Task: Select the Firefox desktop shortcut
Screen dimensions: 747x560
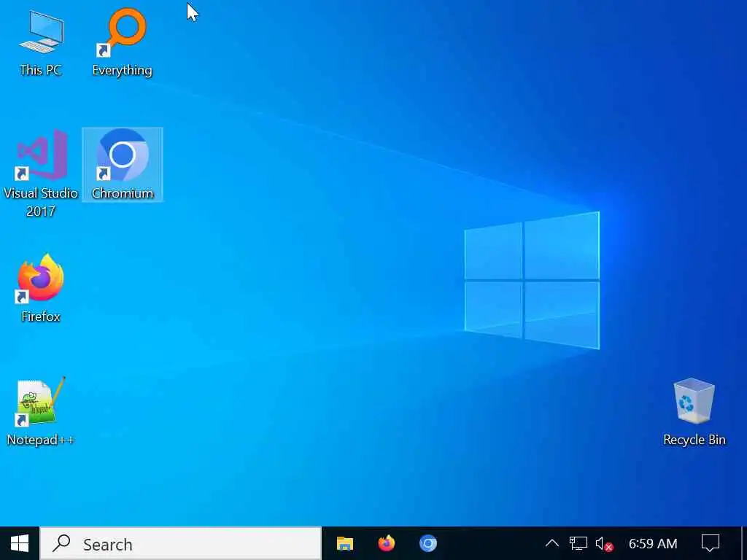Action: point(41,289)
